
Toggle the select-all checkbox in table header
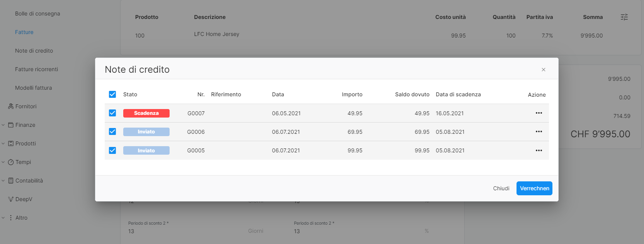112,94
